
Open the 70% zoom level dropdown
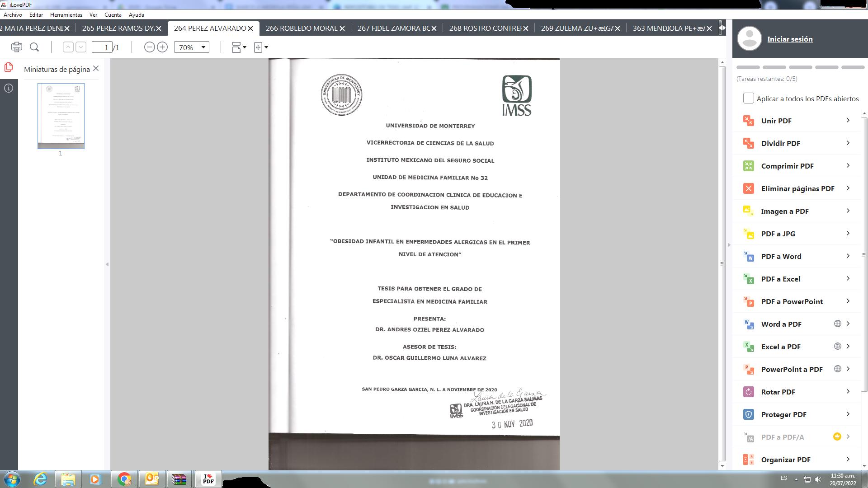pyautogui.click(x=192, y=47)
